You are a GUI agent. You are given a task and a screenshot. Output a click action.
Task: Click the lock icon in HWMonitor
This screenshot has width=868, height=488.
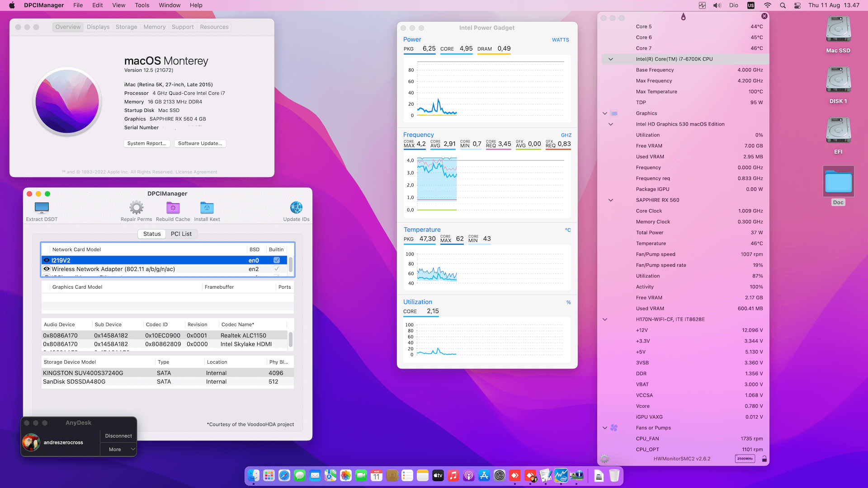[764, 459]
